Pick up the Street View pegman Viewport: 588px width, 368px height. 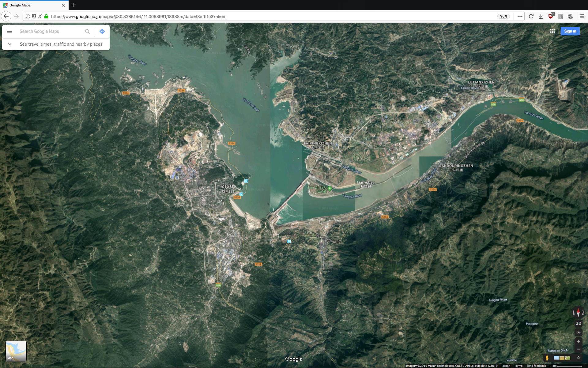[547, 358]
